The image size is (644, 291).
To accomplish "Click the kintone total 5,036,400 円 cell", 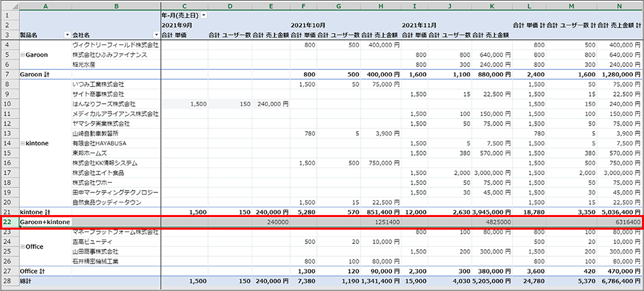I will tap(620, 212).
